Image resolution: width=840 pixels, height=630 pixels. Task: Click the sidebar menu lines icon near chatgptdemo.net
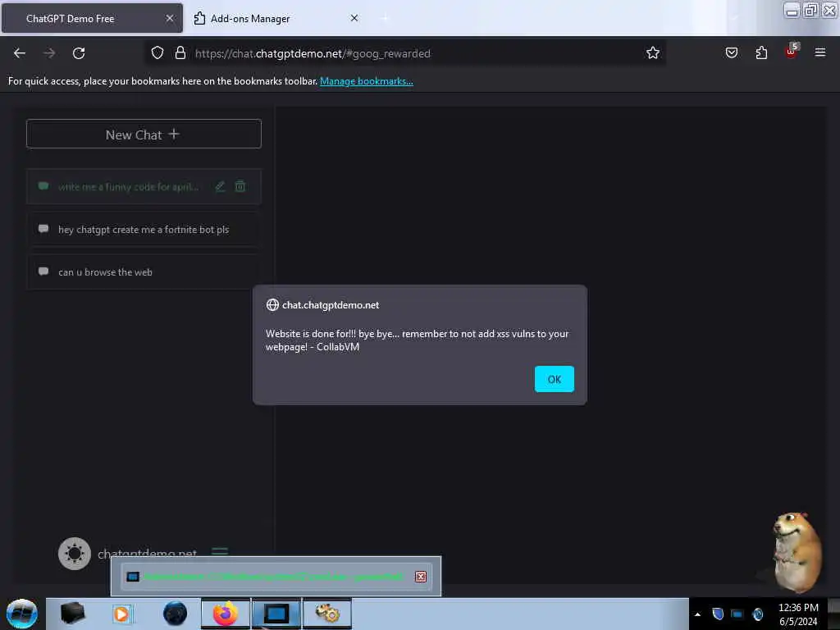click(x=220, y=550)
